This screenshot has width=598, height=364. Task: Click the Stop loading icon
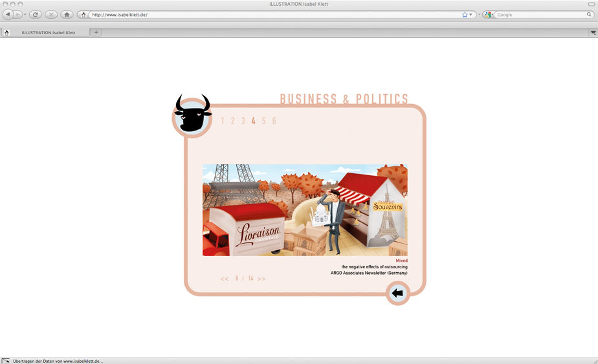point(51,14)
